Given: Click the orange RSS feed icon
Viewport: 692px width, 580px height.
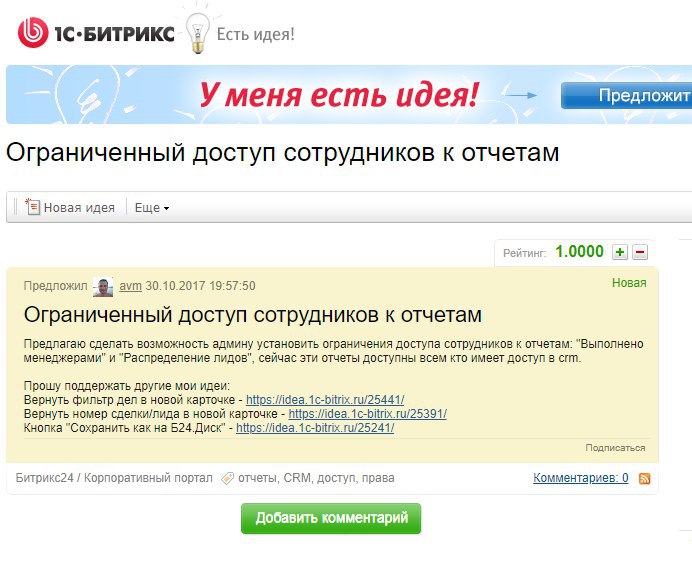Looking at the screenshot, I should (x=644, y=478).
